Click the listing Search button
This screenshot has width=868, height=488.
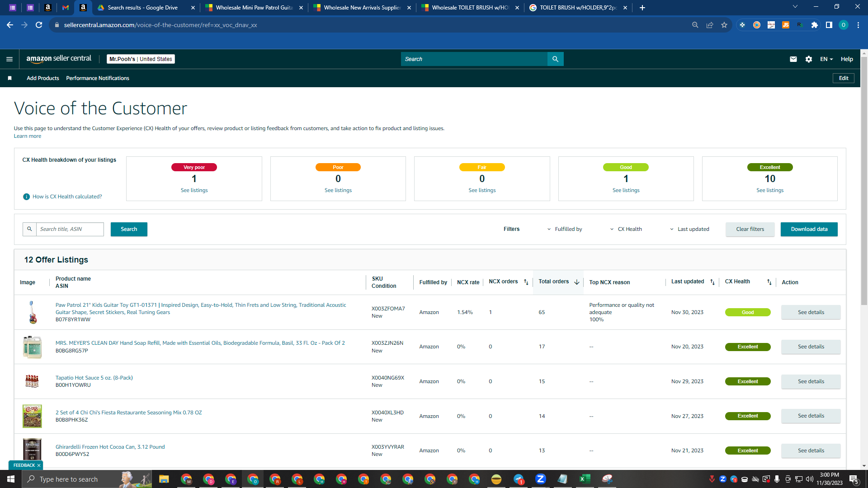(x=129, y=229)
